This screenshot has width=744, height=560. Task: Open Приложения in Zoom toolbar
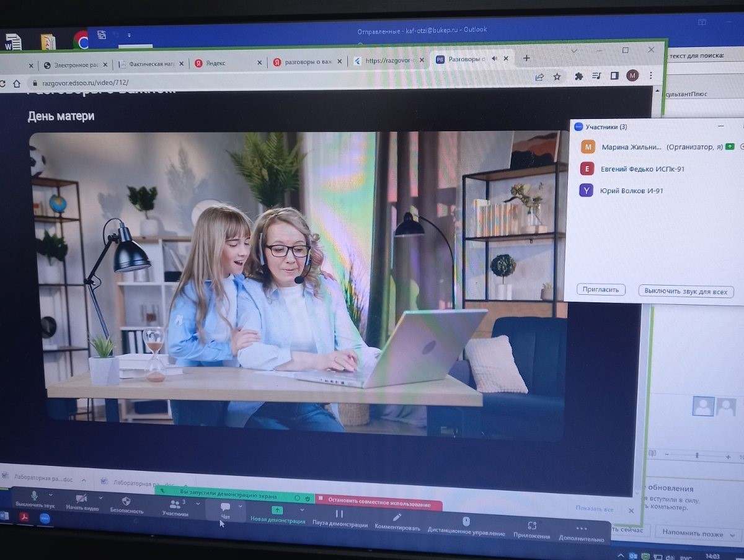point(531,530)
